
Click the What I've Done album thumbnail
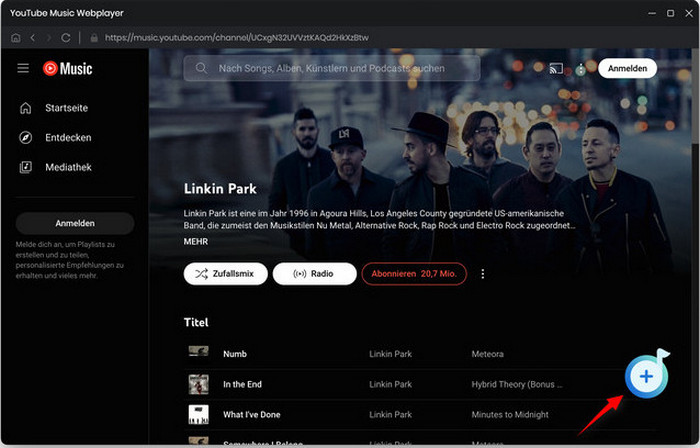point(198,415)
